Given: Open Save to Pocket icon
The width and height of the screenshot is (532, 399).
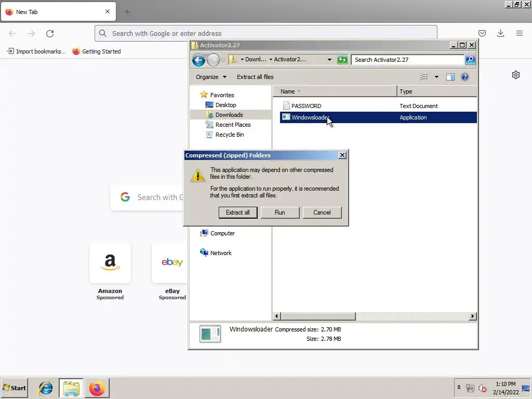Looking at the screenshot, I should click(482, 33).
